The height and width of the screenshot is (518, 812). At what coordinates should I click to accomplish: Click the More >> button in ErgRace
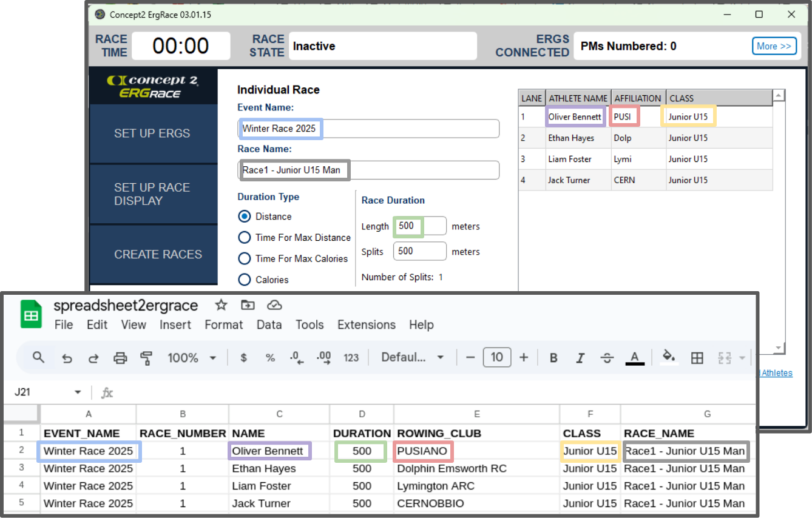click(x=774, y=46)
